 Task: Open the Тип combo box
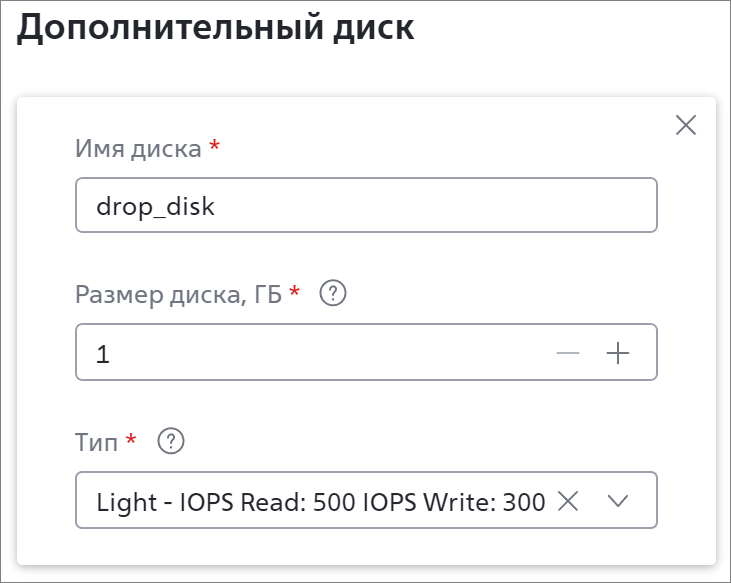pyautogui.click(x=366, y=500)
